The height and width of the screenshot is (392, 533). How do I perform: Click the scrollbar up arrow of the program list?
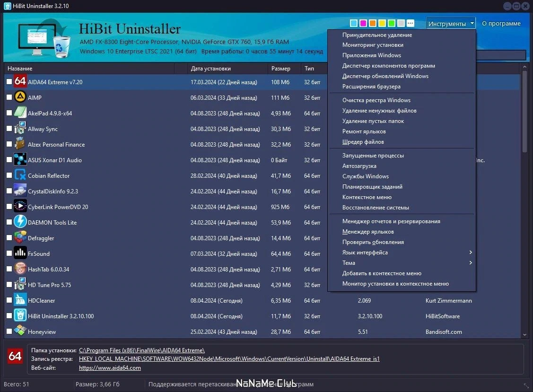(x=524, y=67)
